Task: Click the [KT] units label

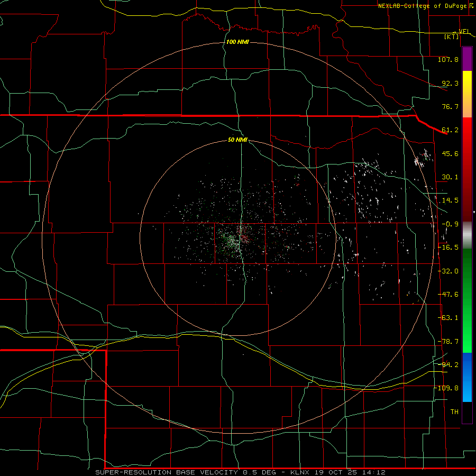Action: (x=452, y=36)
